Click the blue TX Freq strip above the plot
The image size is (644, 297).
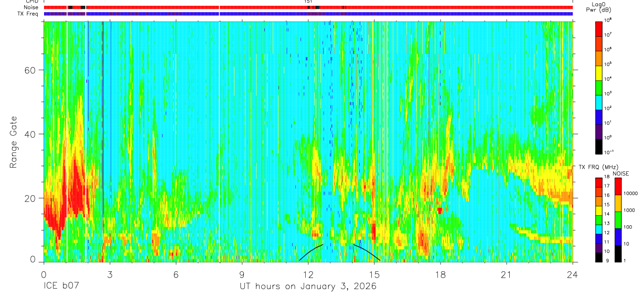click(308, 14)
